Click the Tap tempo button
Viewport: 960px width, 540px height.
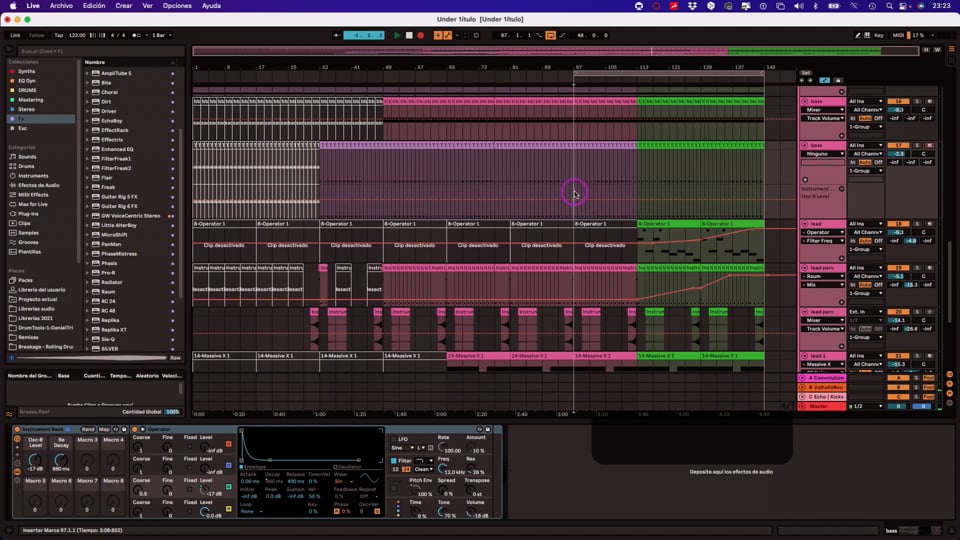(x=59, y=36)
